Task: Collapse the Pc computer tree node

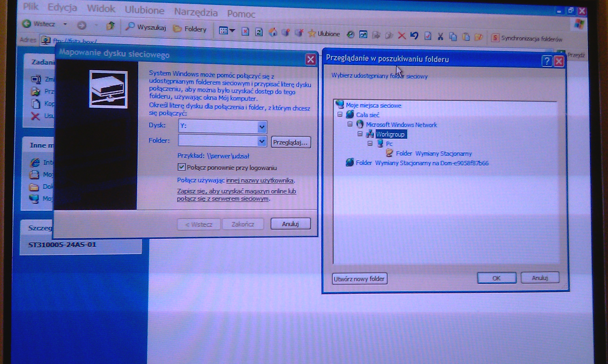Action: 370,143
